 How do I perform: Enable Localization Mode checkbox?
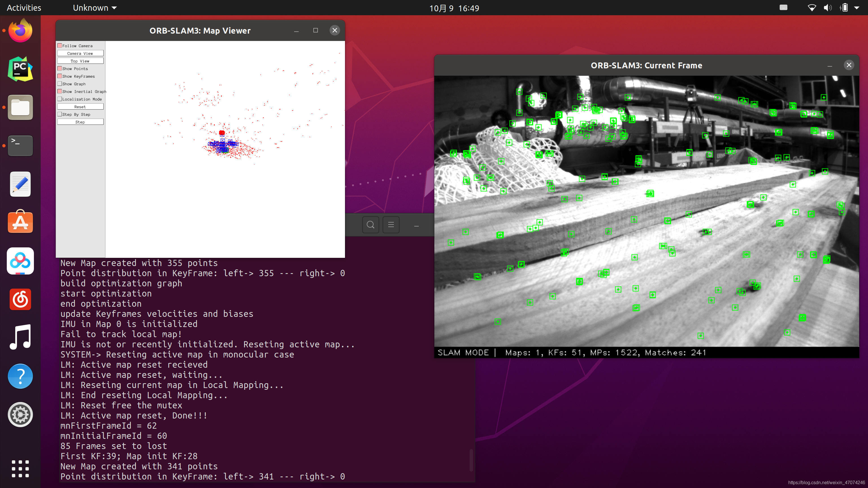tap(60, 99)
